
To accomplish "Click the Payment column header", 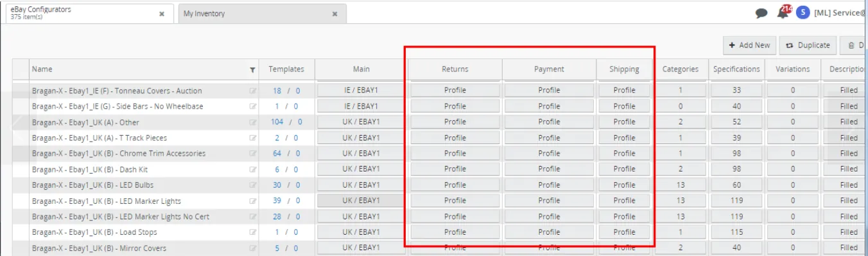I will click(x=549, y=69).
